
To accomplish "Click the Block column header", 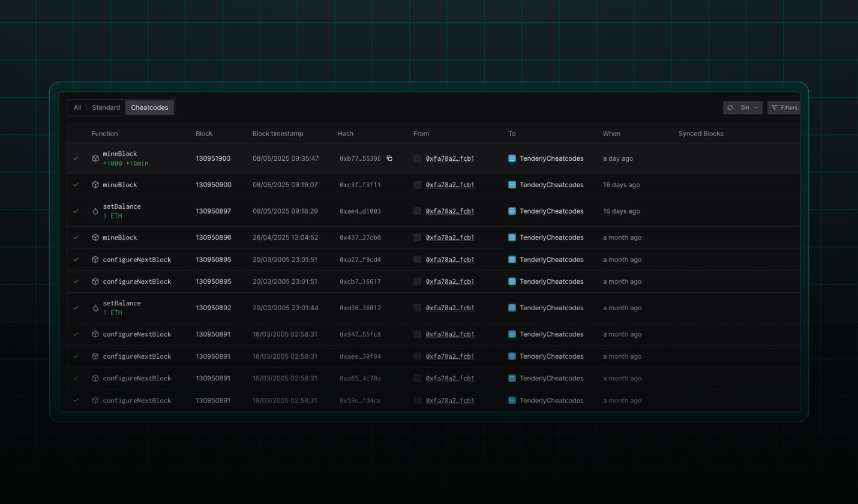I will tap(204, 133).
